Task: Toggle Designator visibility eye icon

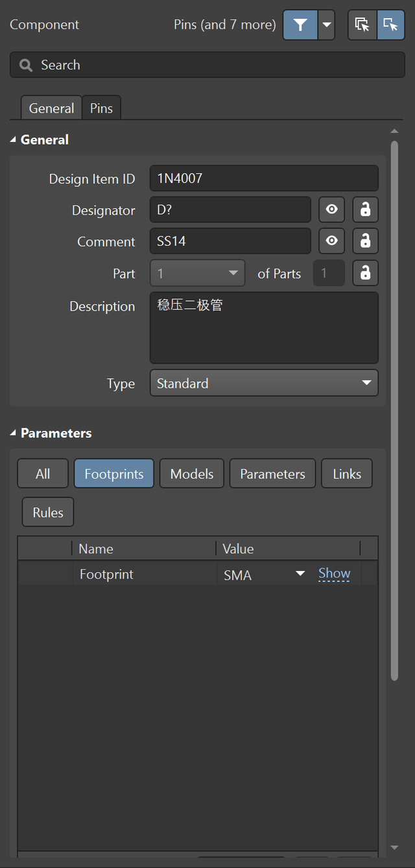Action: pos(332,210)
